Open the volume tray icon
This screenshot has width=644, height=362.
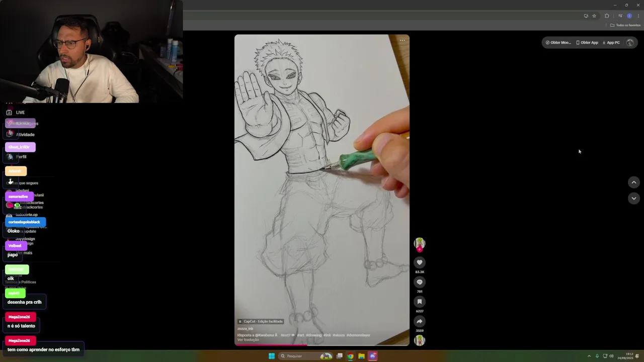point(612,356)
